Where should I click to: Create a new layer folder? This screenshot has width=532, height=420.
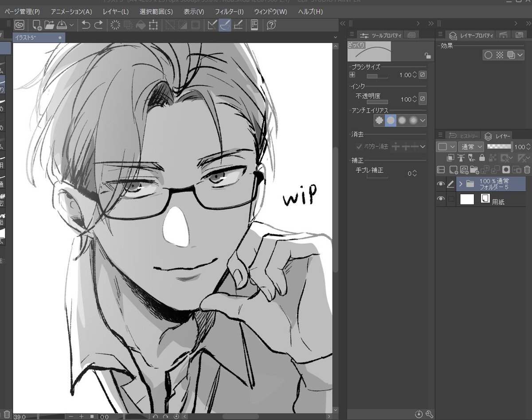474,169
